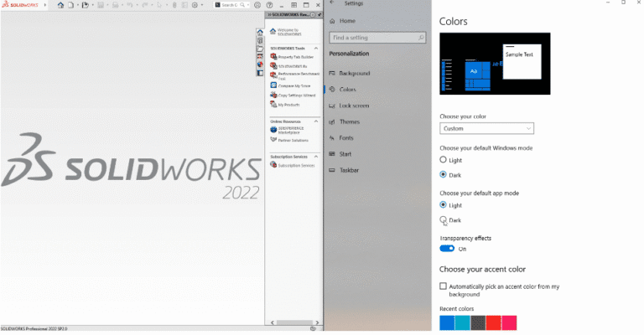The width and height of the screenshot is (644, 335).
Task: Open the SolidWorks user login icon
Action: coord(257,5)
